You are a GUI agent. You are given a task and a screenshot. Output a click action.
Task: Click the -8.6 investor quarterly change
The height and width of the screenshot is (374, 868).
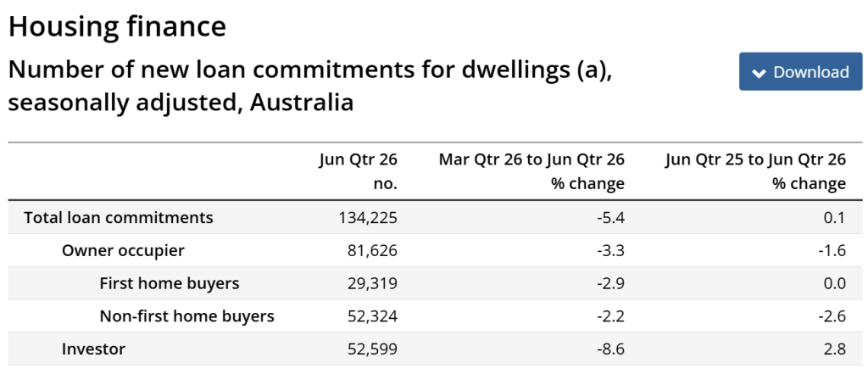(612, 349)
